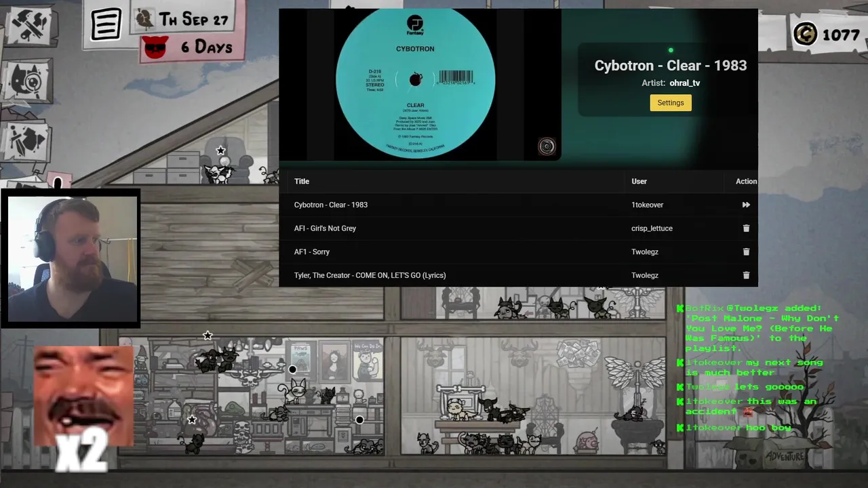Select AFI - Girl's Not Grey title
Image resolution: width=868 pixels, height=488 pixels.
[x=325, y=228]
